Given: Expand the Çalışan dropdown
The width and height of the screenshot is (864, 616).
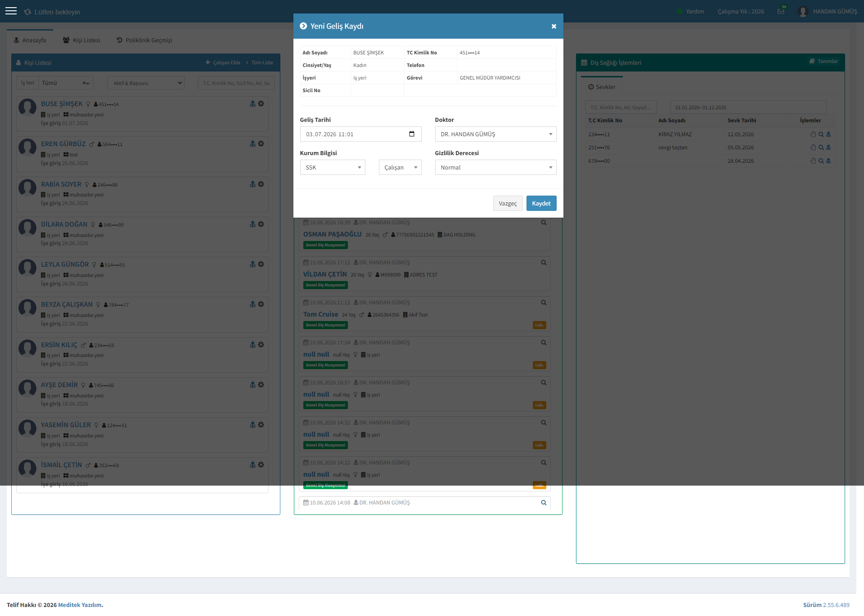Looking at the screenshot, I should (x=400, y=167).
